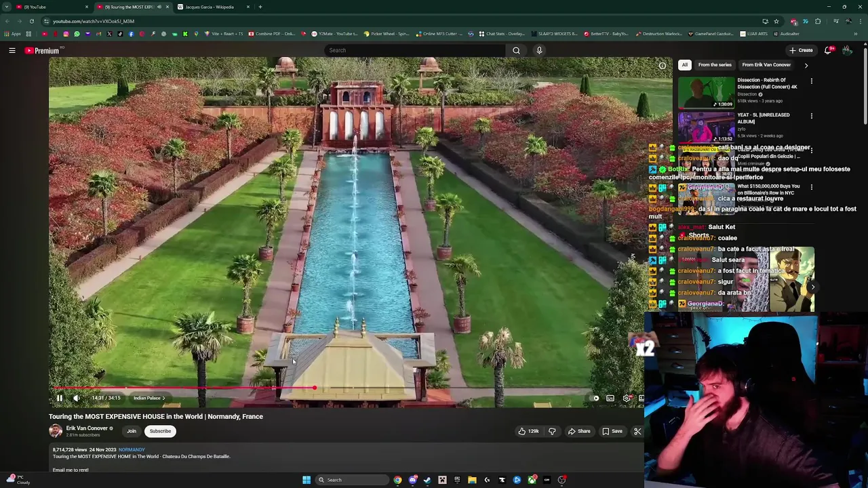The width and height of the screenshot is (868, 488).
Task: Share this video
Action: [579, 431]
